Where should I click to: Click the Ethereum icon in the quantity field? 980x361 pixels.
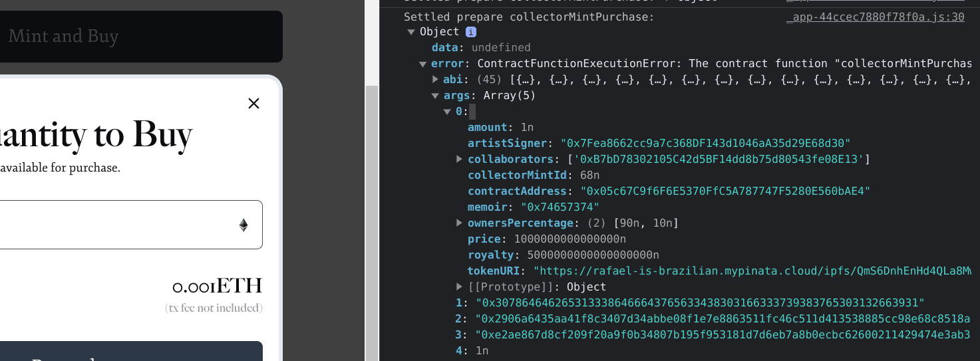click(244, 225)
